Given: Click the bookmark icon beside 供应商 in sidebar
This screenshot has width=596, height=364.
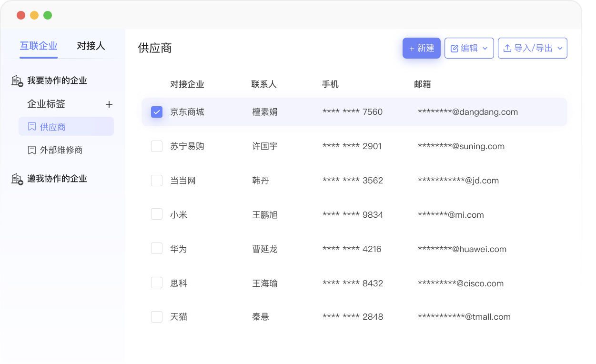Looking at the screenshot, I should pyautogui.click(x=32, y=127).
